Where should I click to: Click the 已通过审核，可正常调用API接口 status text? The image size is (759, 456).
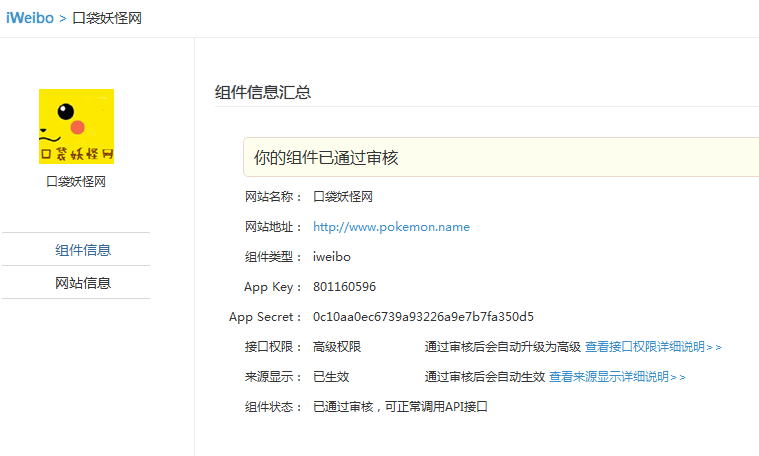pos(400,407)
